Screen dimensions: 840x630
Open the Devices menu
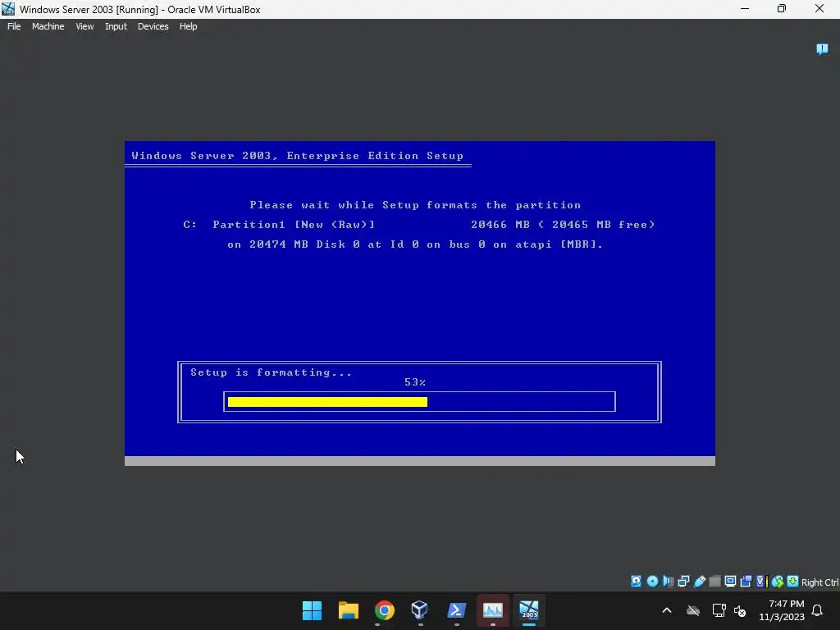click(x=153, y=26)
